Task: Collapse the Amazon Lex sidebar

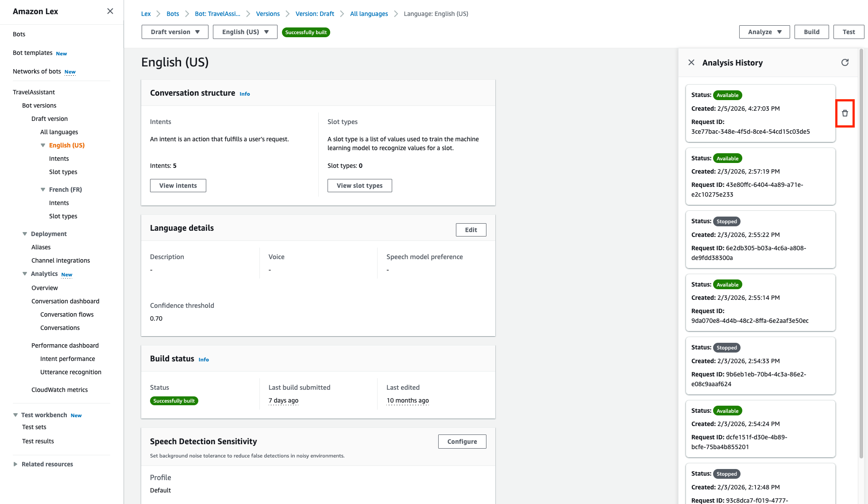Action: coord(110,11)
